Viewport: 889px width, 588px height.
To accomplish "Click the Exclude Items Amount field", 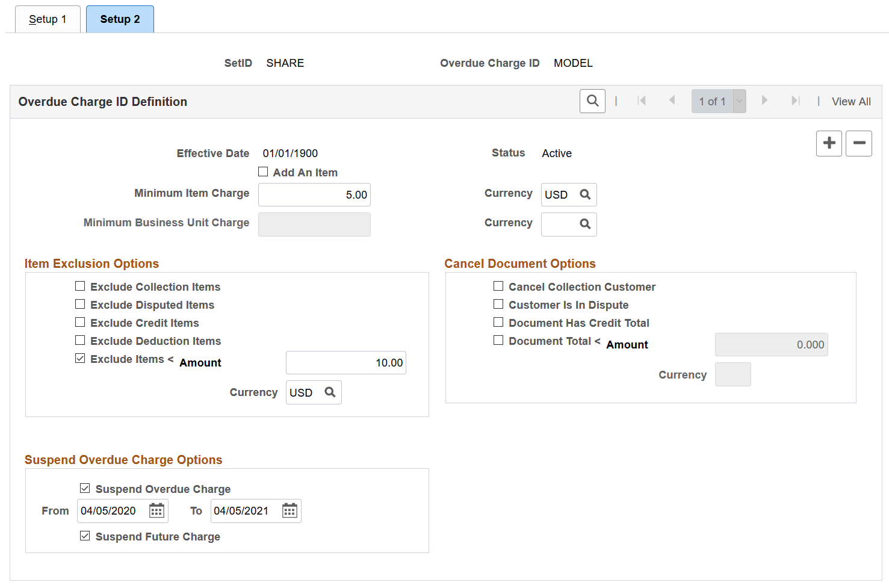I will tap(346, 363).
